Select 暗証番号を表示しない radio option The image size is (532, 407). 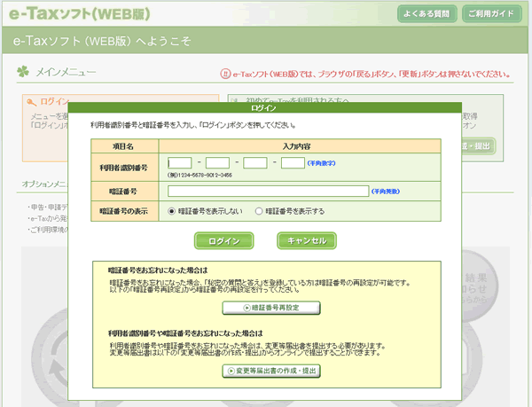(x=172, y=212)
